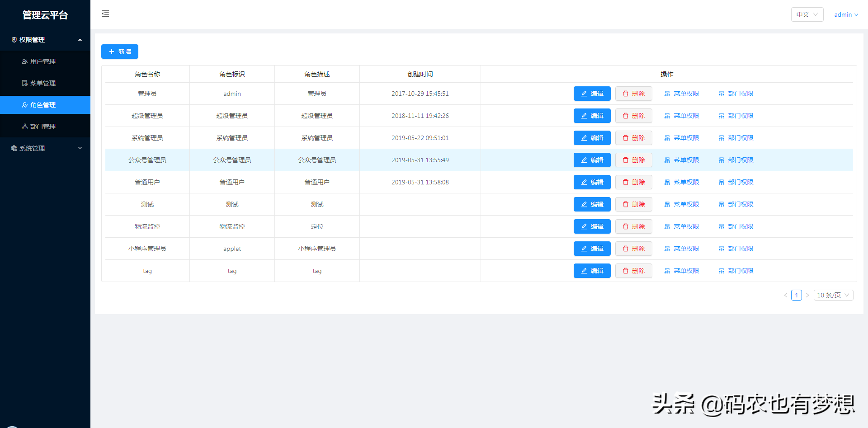Go to next page with right arrow
This screenshot has height=428, width=868.
pos(807,295)
